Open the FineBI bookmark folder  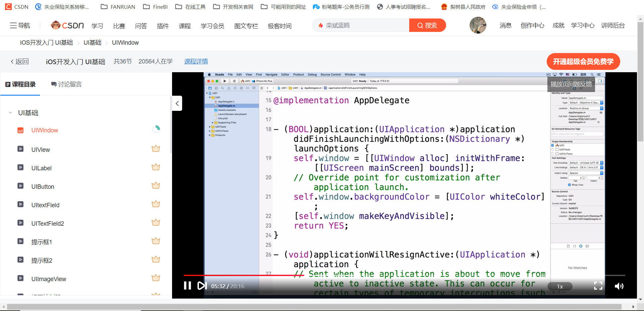click(155, 7)
